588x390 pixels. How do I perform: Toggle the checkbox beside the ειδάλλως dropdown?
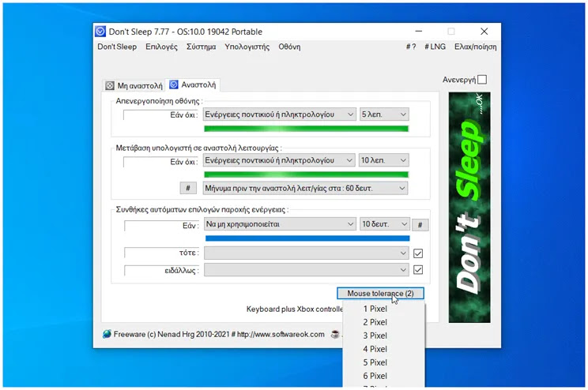tap(418, 270)
